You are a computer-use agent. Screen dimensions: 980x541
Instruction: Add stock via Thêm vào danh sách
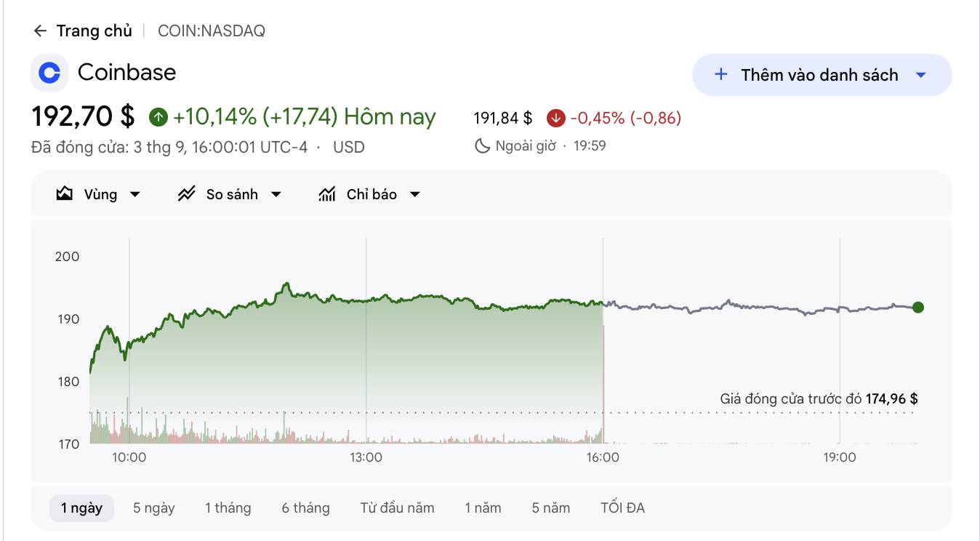pyautogui.click(x=822, y=75)
